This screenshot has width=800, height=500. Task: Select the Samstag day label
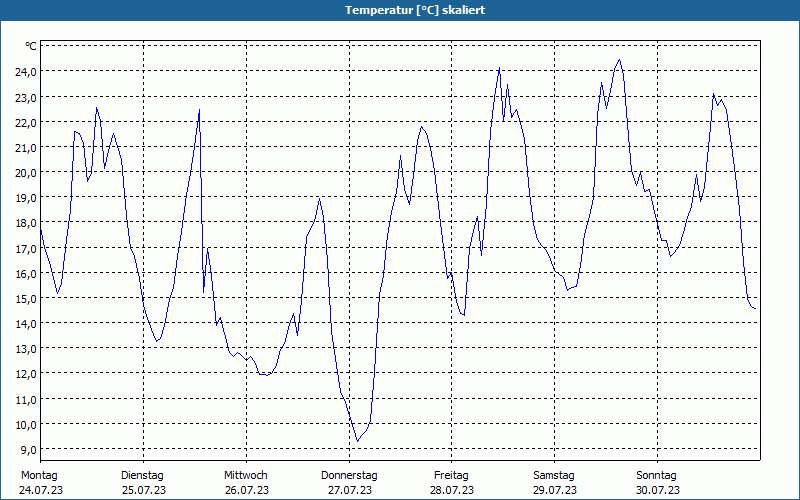[554, 476]
